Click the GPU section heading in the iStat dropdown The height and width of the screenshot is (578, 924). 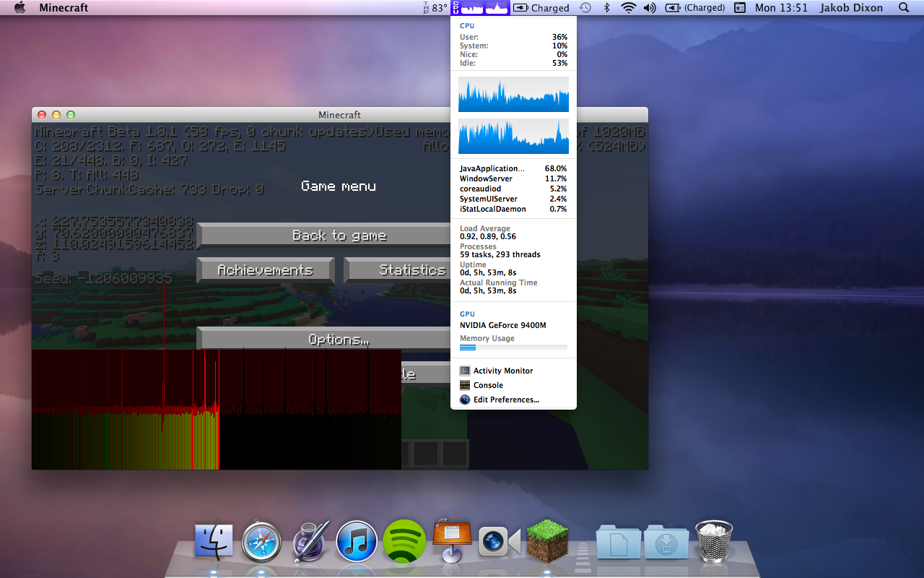point(467,314)
